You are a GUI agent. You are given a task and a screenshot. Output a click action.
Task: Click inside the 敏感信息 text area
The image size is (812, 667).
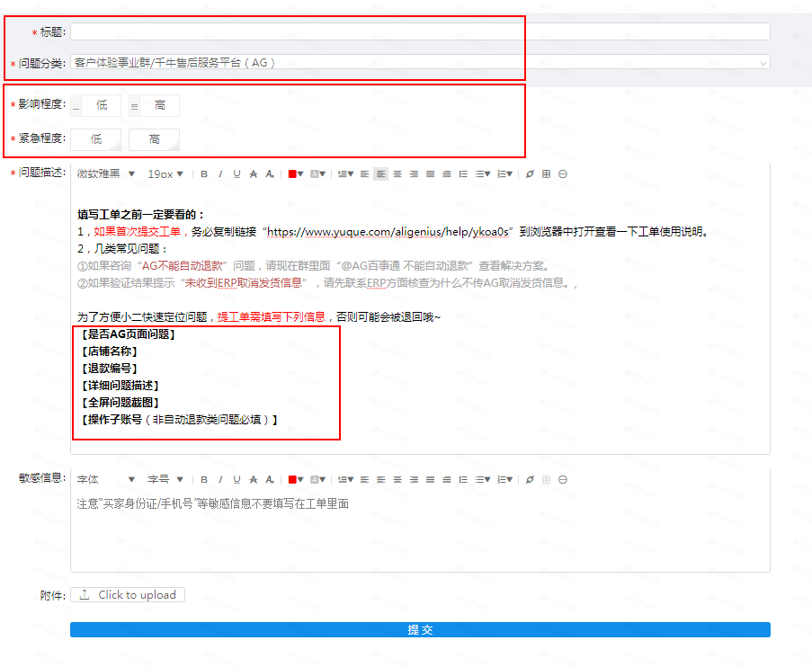tap(420, 530)
